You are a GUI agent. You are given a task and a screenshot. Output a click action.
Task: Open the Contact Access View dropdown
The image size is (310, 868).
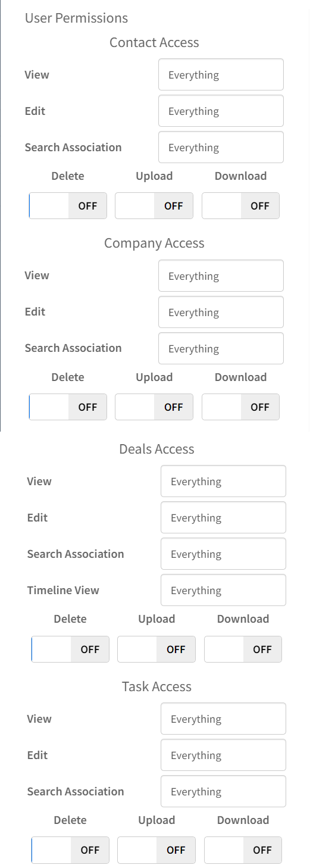click(221, 74)
